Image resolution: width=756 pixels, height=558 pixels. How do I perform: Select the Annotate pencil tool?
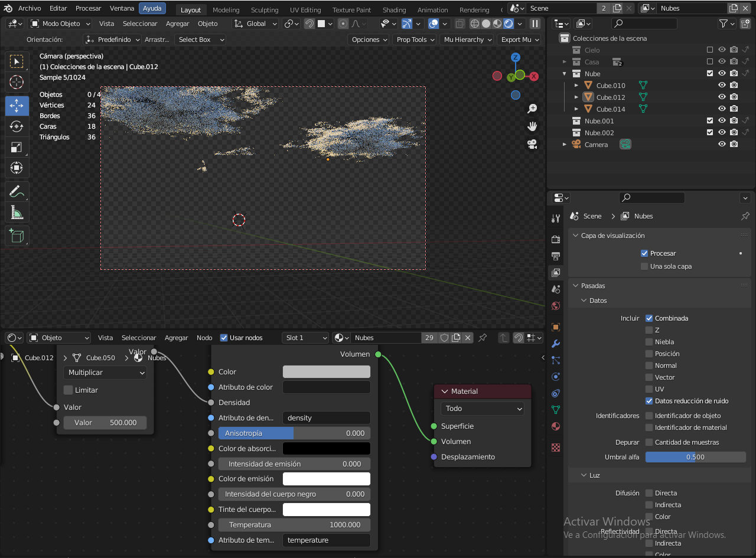coord(17,191)
